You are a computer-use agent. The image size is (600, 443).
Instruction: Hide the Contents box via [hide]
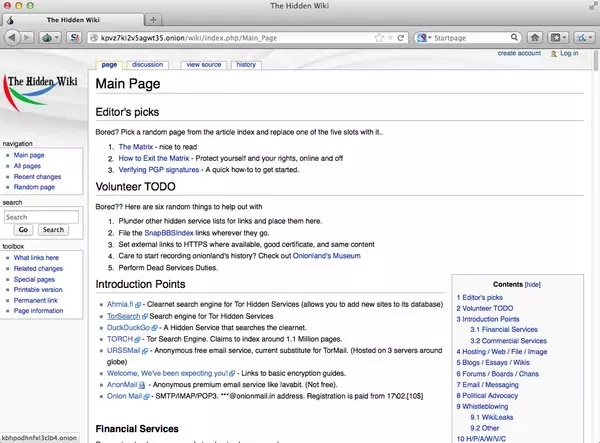532,285
